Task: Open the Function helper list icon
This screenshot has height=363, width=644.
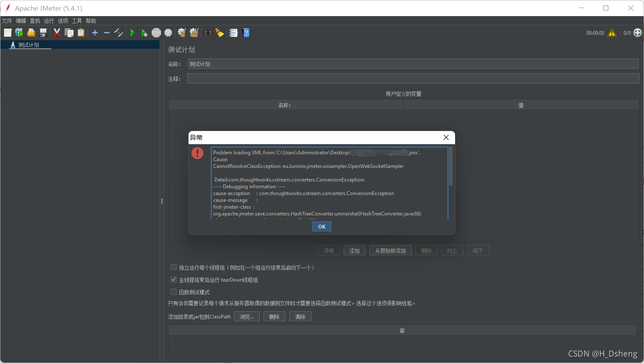Action: pos(233,33)
